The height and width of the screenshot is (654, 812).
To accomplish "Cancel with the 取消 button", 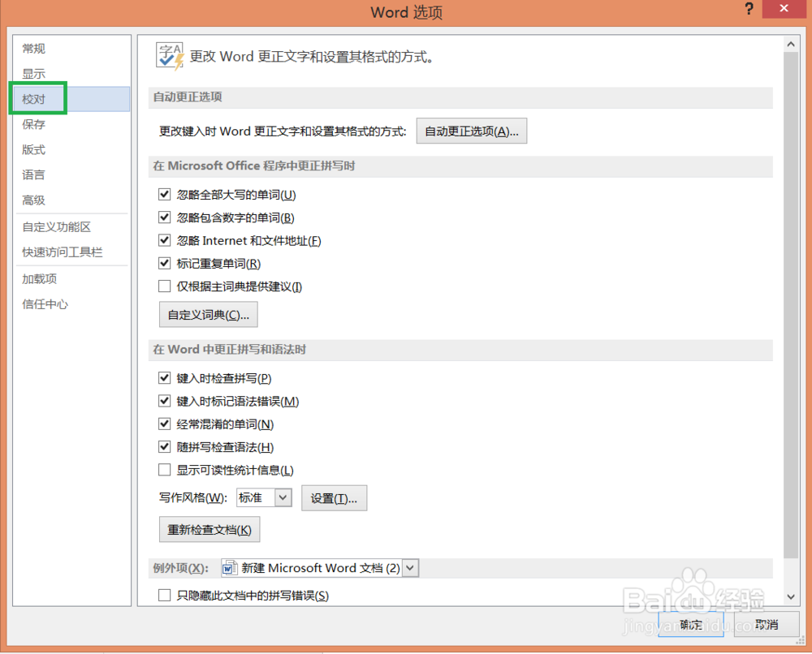I will [x=767, y=625].
